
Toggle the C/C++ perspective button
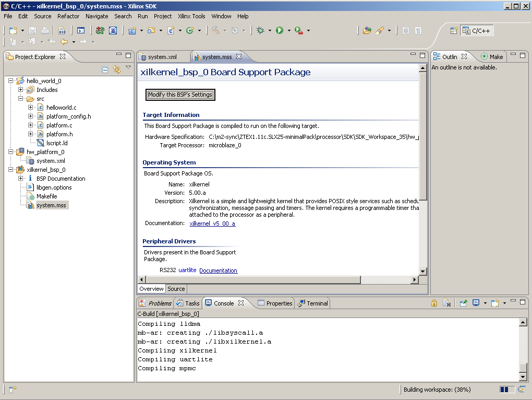[x=477, y=31]
